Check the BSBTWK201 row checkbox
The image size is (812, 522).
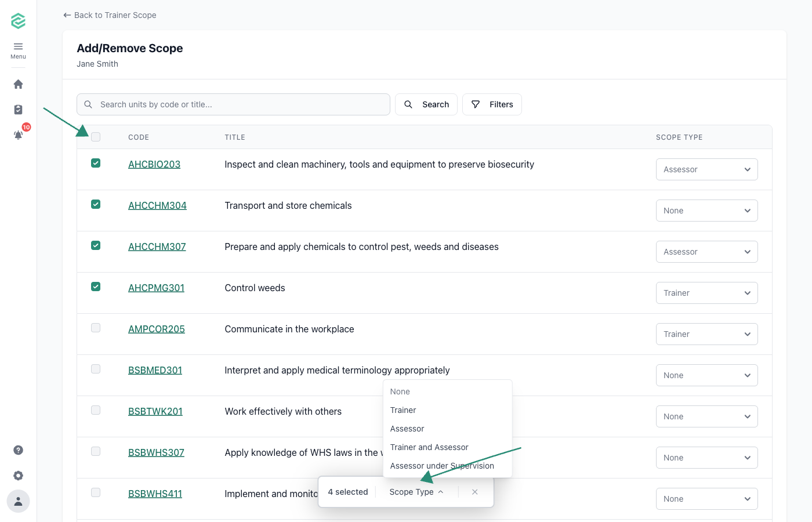pos(96,410)
